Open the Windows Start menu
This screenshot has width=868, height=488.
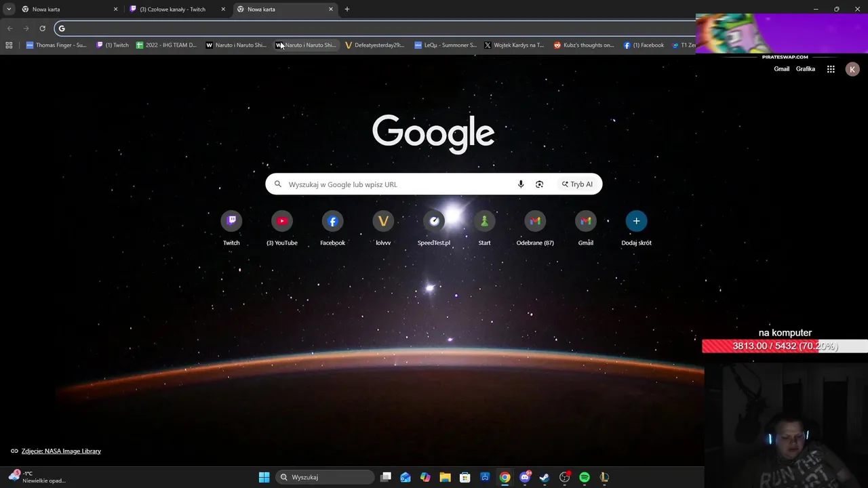264,477
